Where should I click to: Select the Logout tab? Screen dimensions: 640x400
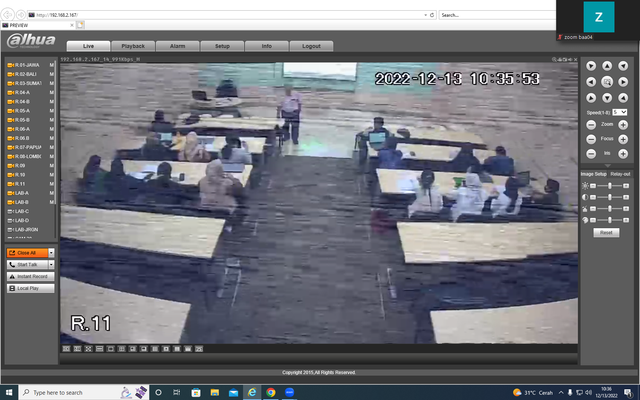point(311,46)
